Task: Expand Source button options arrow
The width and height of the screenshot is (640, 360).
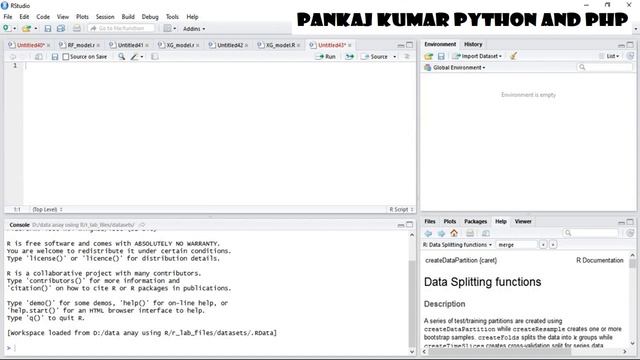Action: tap(394, 57)
